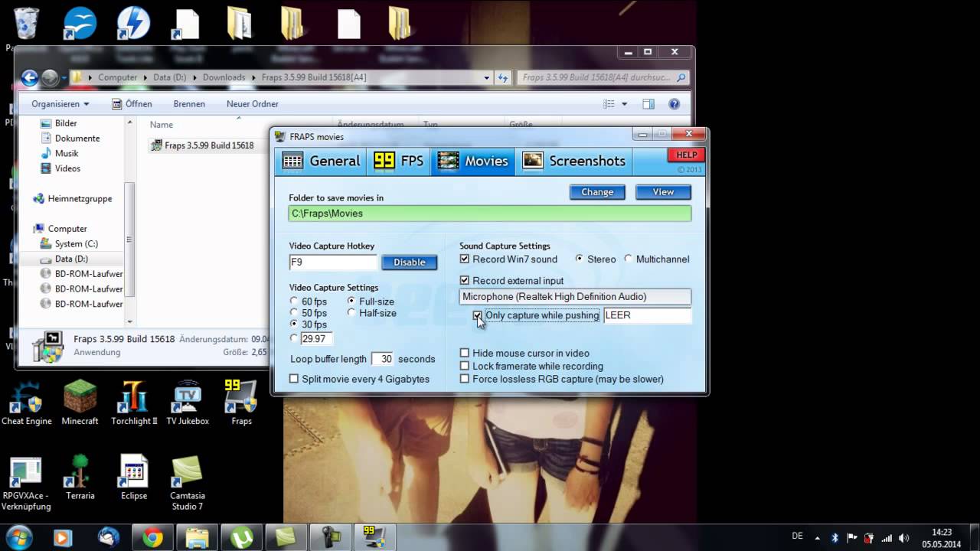Enable Force lossless RGB capture

point(464,380)
